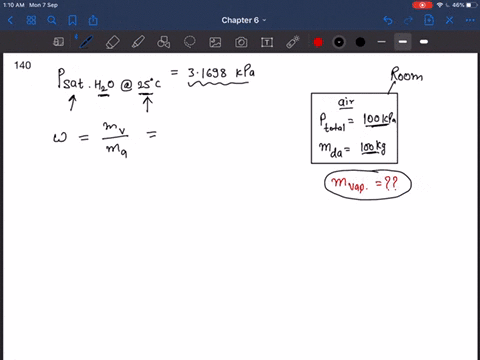Select the Pen tool

(86, 42)
